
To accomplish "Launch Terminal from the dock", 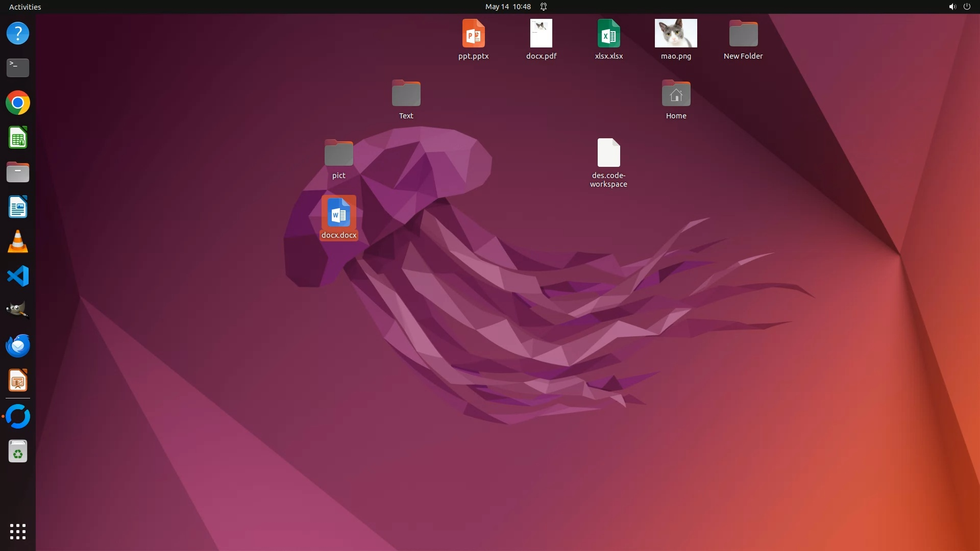I will pyautogui.click(x=18, y=68).
